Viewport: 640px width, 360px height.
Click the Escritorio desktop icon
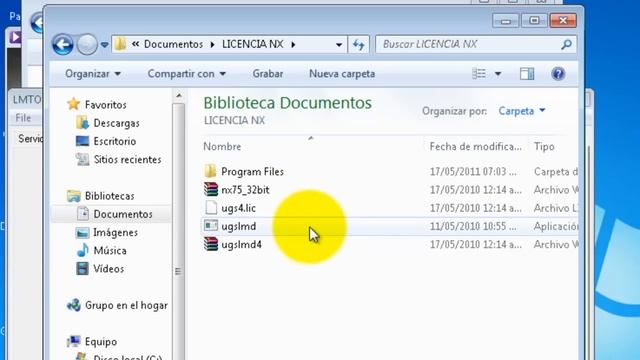[82, 141]
